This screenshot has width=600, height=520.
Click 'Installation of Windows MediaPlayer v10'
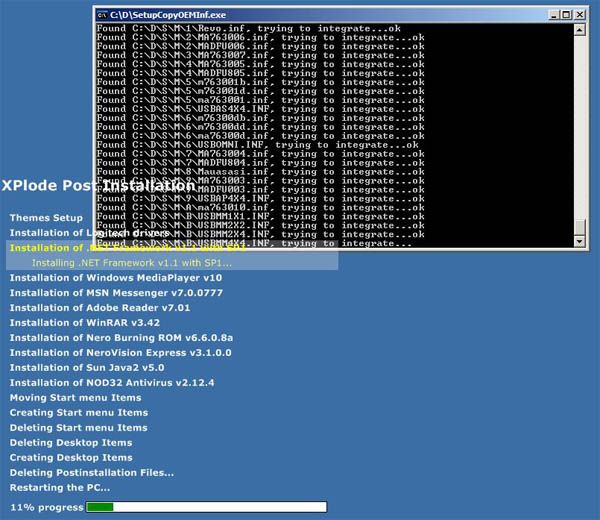click(x=116, y=278)
